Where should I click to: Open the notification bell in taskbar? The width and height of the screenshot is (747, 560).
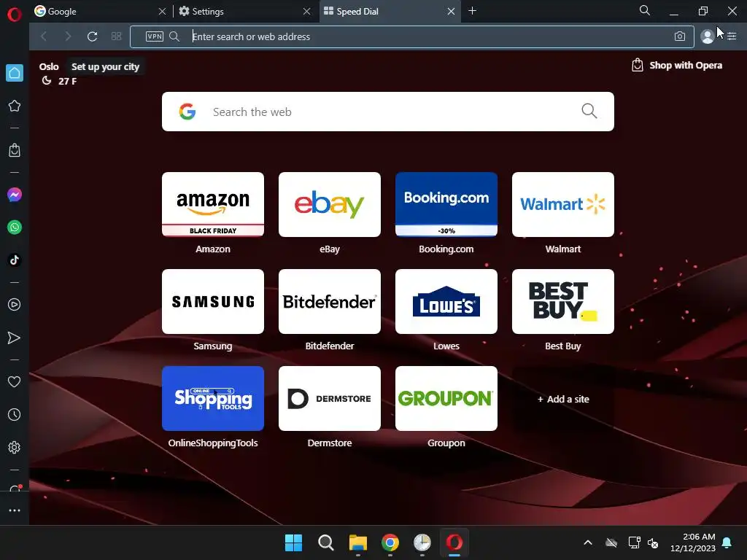pyautogui.click(x=727, y=542)
